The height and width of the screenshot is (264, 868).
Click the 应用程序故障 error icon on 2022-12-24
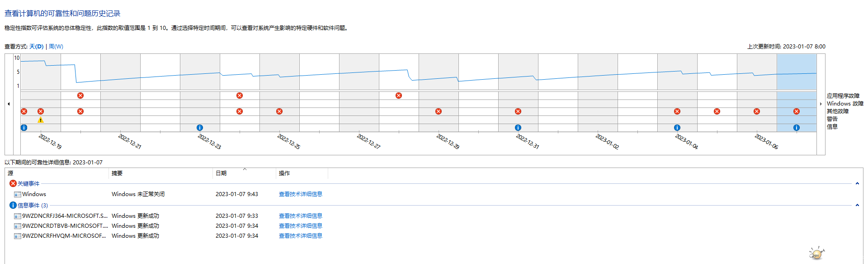(240, 96)
